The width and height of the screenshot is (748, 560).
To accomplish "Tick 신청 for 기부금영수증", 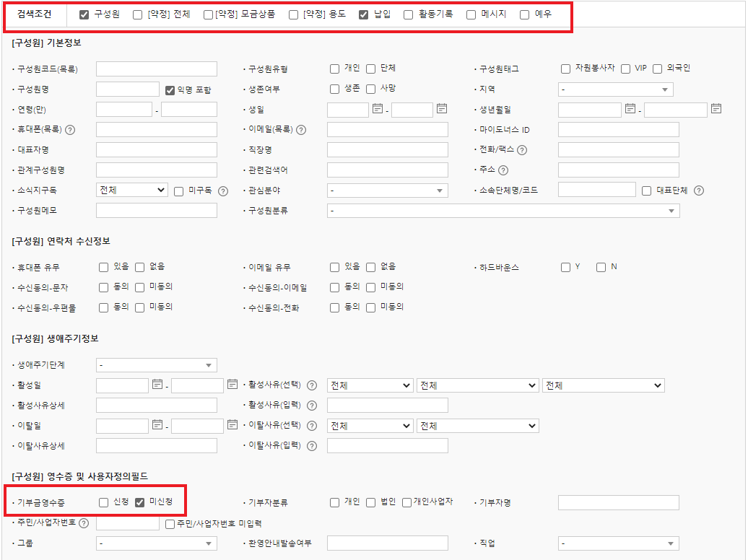I will coord(104,503).
